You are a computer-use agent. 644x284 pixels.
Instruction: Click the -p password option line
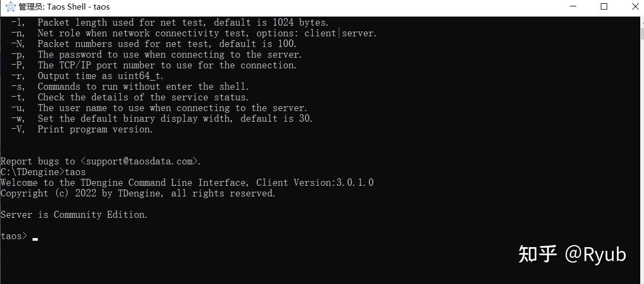click(170, 54)
